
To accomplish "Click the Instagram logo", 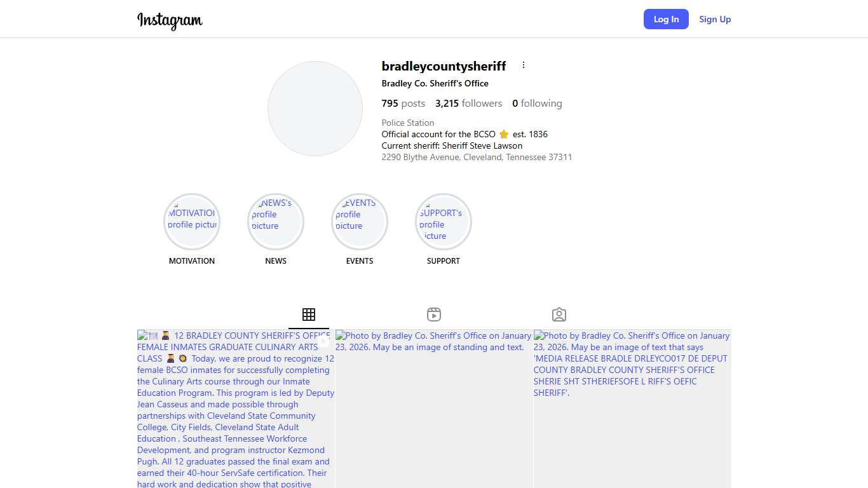I will 170,20.
